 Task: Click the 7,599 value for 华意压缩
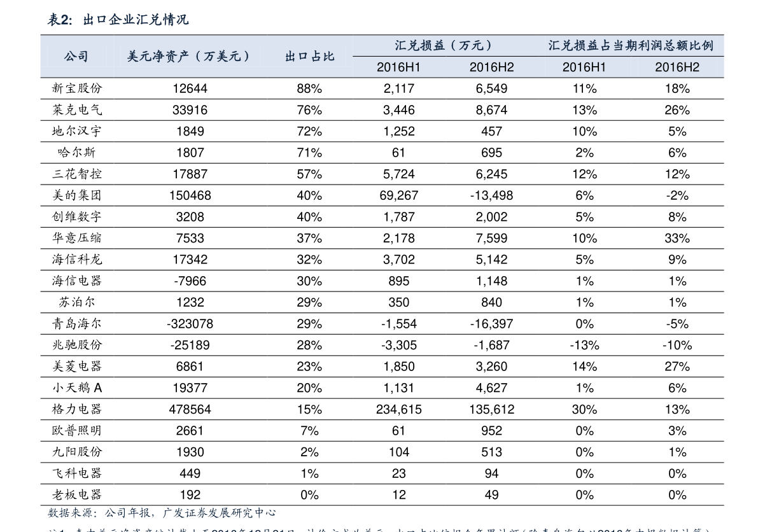tap(491, 238)
